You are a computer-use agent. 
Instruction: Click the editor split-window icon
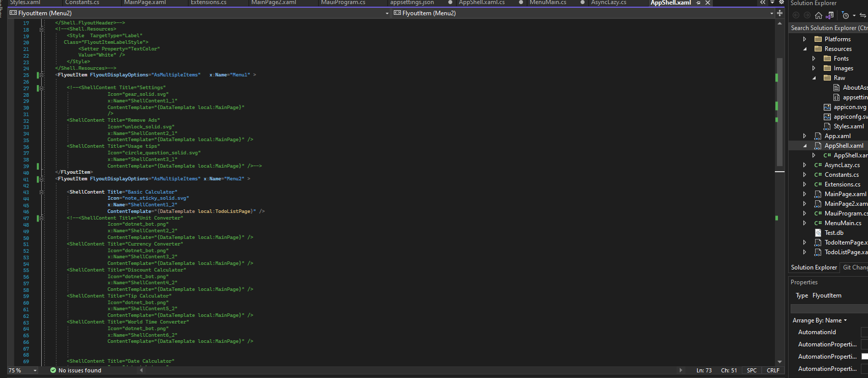[x=779, y=13]
